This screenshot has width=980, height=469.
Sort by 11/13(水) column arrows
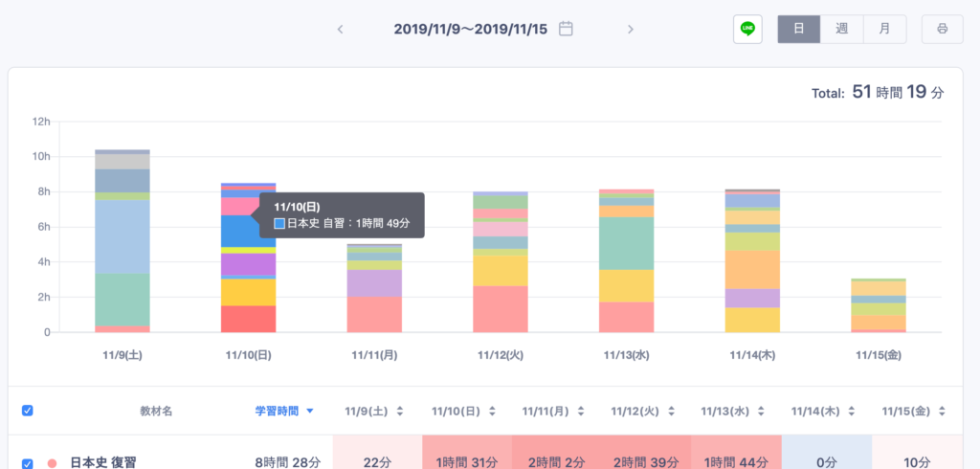762,411
